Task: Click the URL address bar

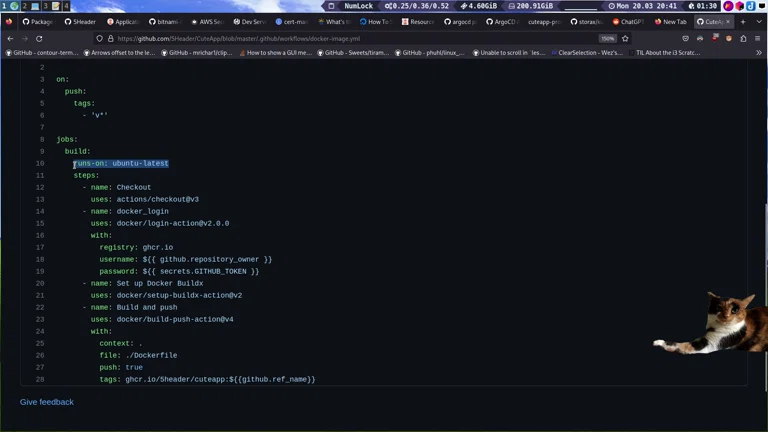Action: 350,39
